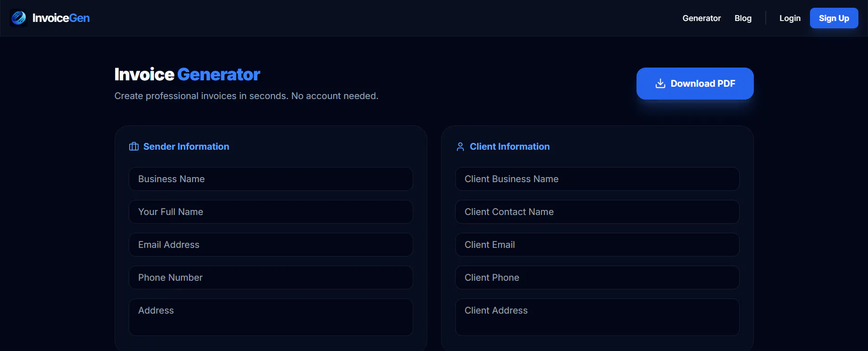Viewport: 868px width, 351px height.
Task: Click the Sign Up button
Action: tap(834, 18)
